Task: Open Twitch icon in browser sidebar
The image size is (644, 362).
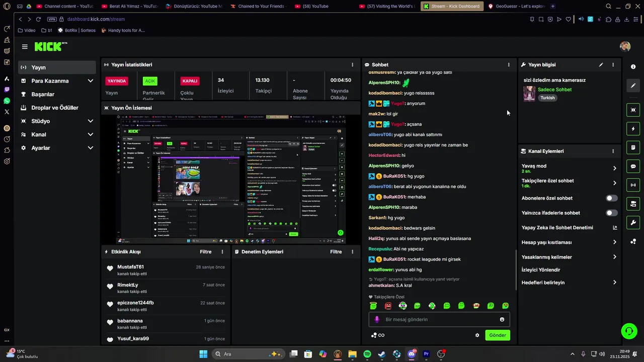Action: pos(7,90)
